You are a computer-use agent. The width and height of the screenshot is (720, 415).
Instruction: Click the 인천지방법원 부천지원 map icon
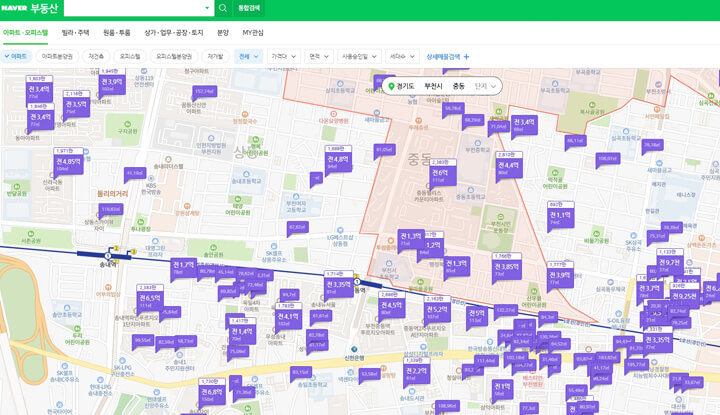tap(211, 138)
